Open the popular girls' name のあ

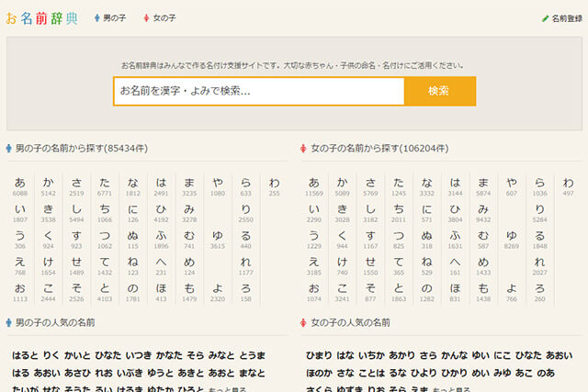click(546, 374)
